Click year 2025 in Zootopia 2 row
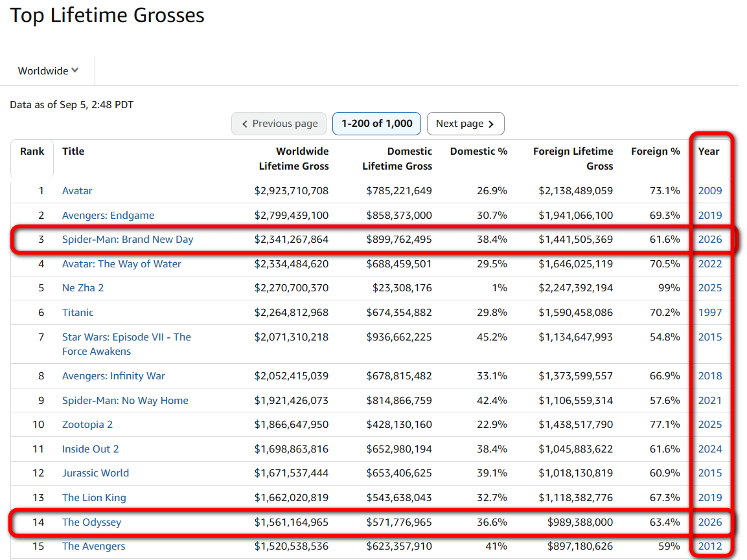 pyautogui.click(x=710, y=425)
